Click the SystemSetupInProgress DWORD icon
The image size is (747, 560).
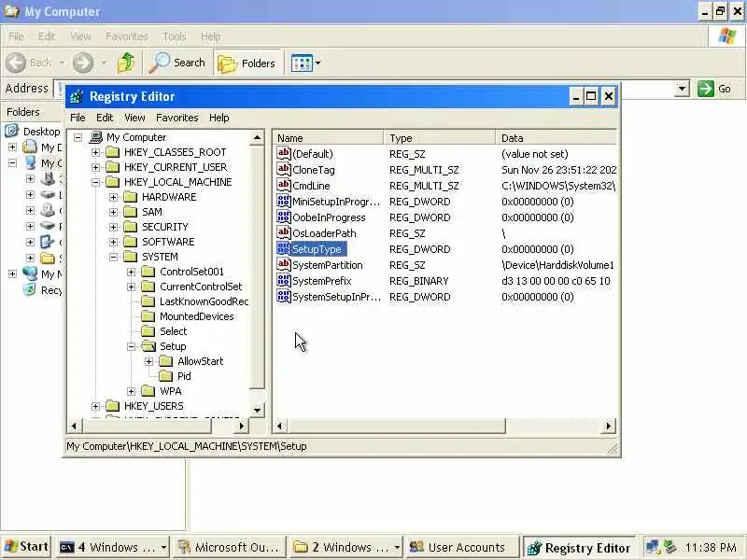click(284, 296)
